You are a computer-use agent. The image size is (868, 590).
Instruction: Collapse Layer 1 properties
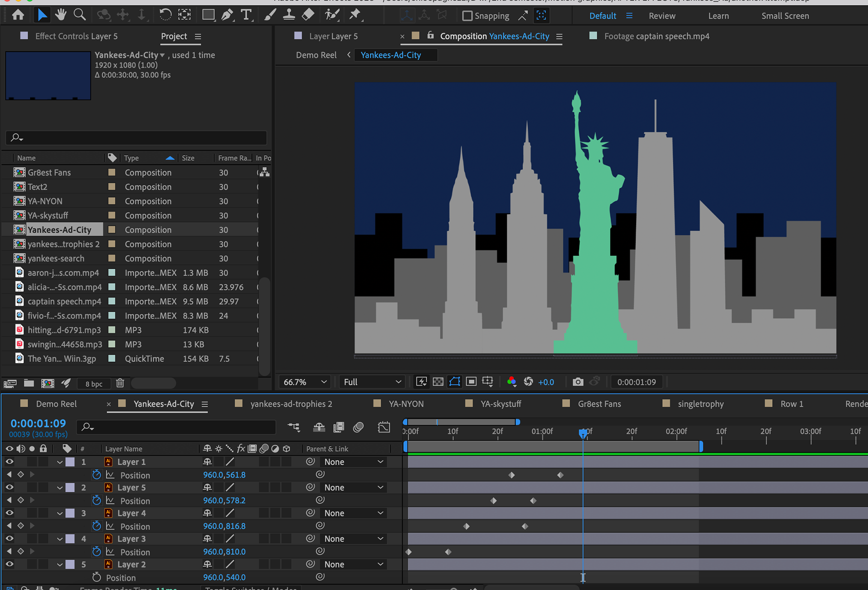point(60,462)
